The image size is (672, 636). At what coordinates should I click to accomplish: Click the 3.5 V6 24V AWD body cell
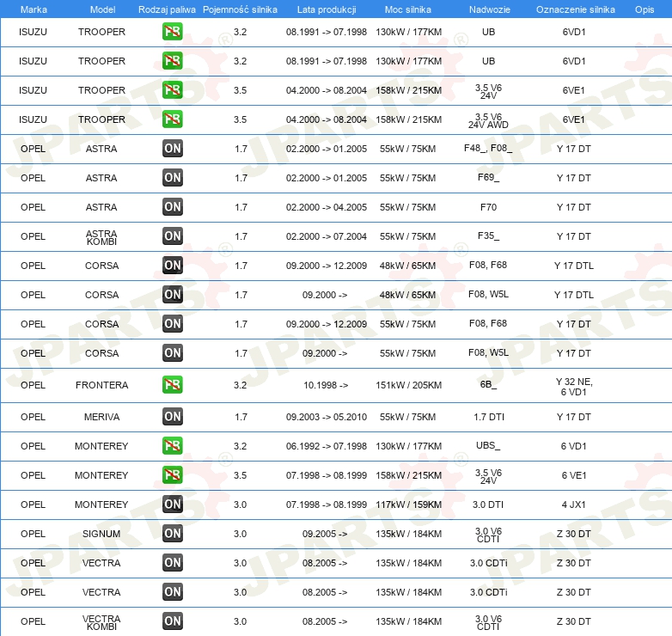[488, 121]
